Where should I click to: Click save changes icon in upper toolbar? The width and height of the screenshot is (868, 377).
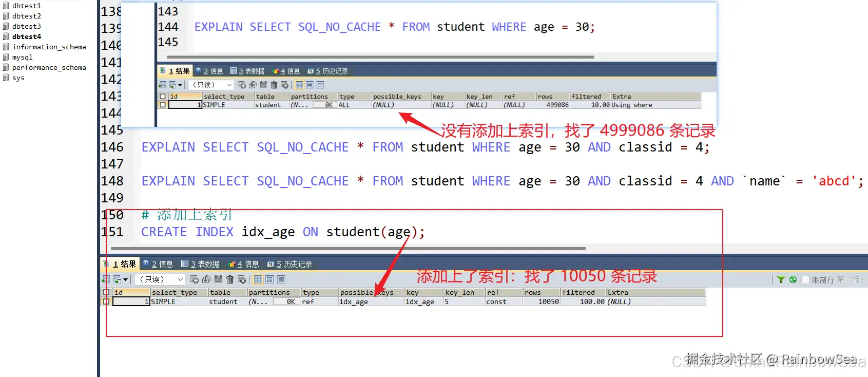coord(263,85)
